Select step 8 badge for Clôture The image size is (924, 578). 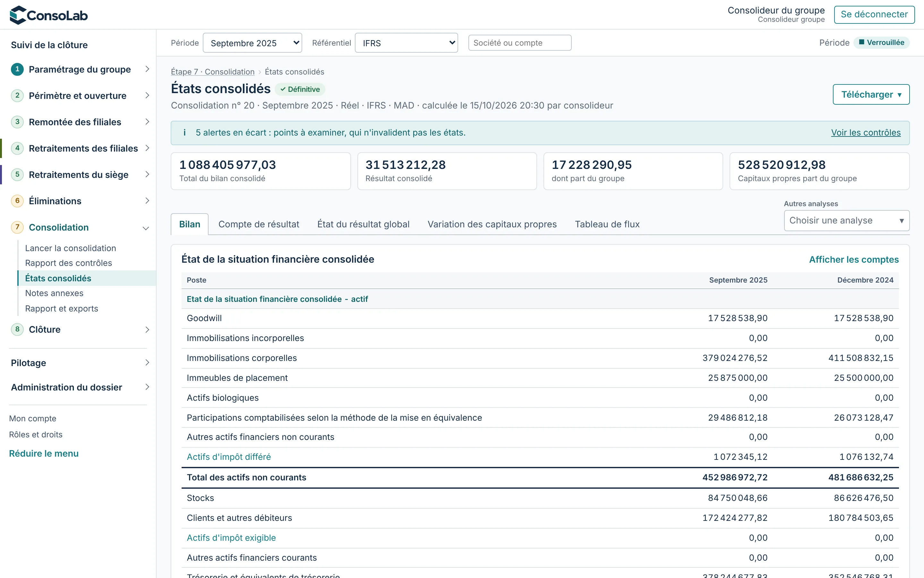(17, 329)
